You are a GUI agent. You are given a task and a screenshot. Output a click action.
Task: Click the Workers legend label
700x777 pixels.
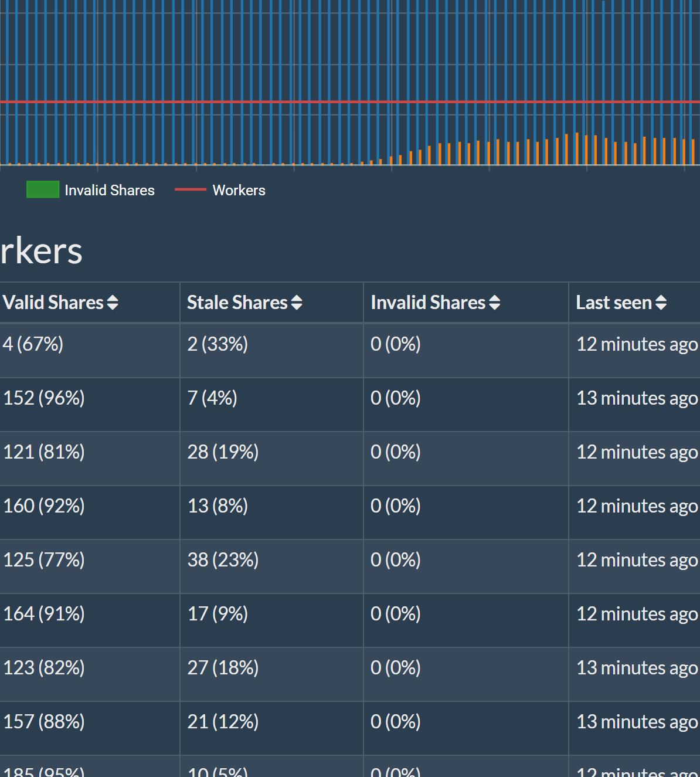[x=239, y=190]
